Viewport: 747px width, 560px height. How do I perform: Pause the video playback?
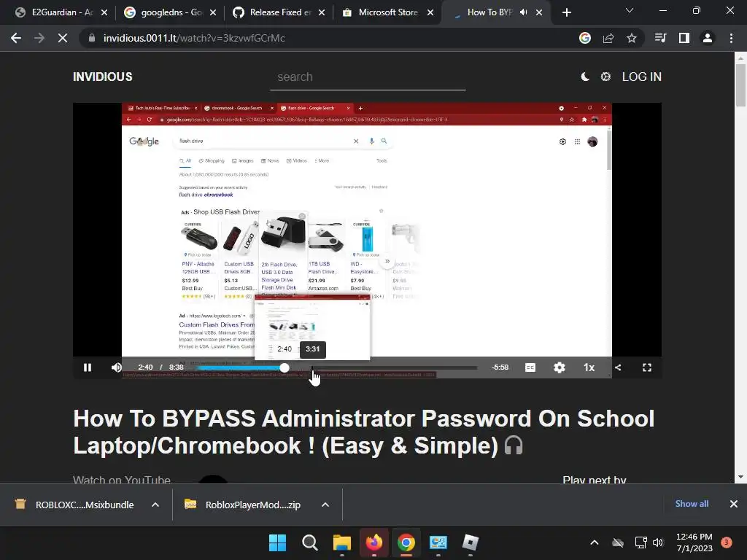(88, 367)
